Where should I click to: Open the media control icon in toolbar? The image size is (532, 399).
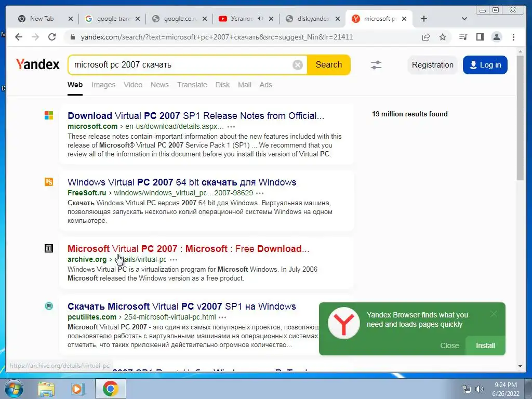pyautogui.click(x=463, y=37)
